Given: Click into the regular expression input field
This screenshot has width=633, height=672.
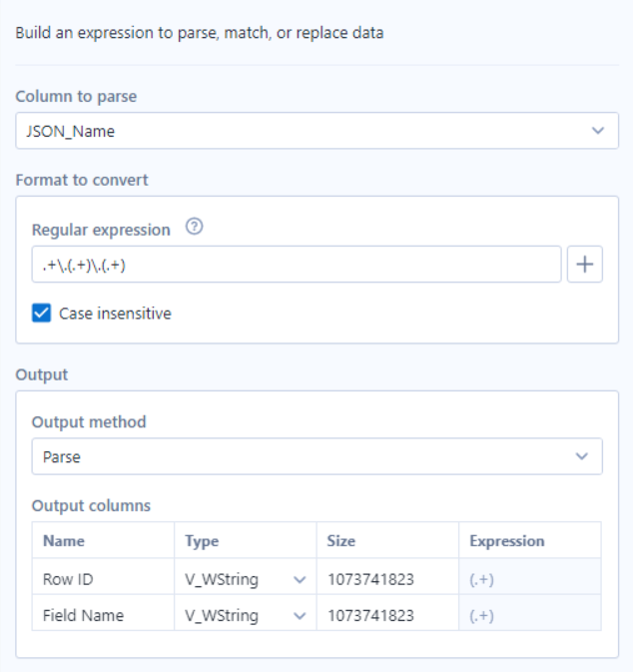Looking at the screenshot, I should [x=297, y=265].
